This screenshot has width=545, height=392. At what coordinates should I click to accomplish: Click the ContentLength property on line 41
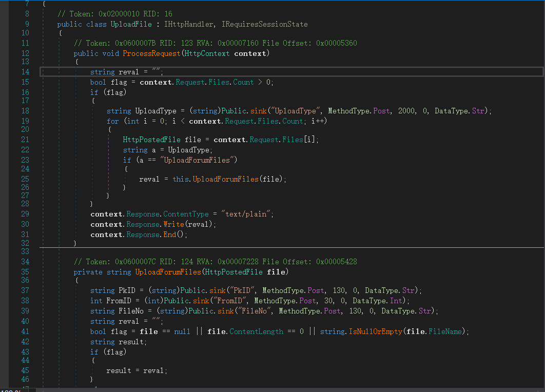point(256,332)
